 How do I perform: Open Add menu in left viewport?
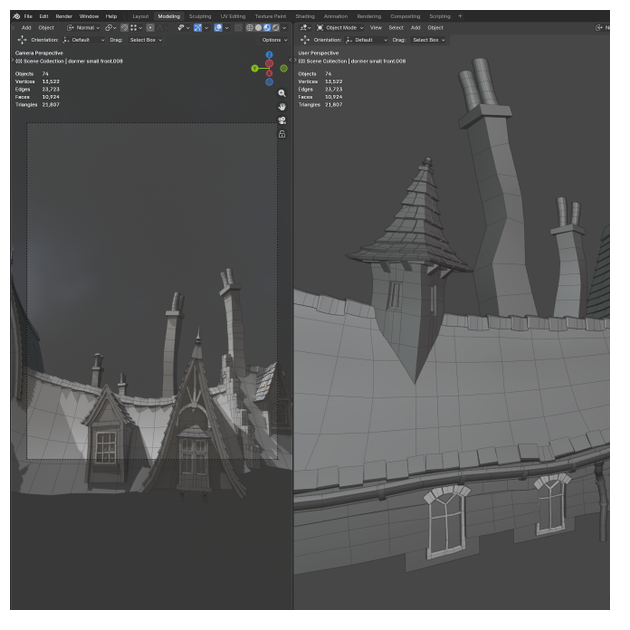[x=26, y=28]
